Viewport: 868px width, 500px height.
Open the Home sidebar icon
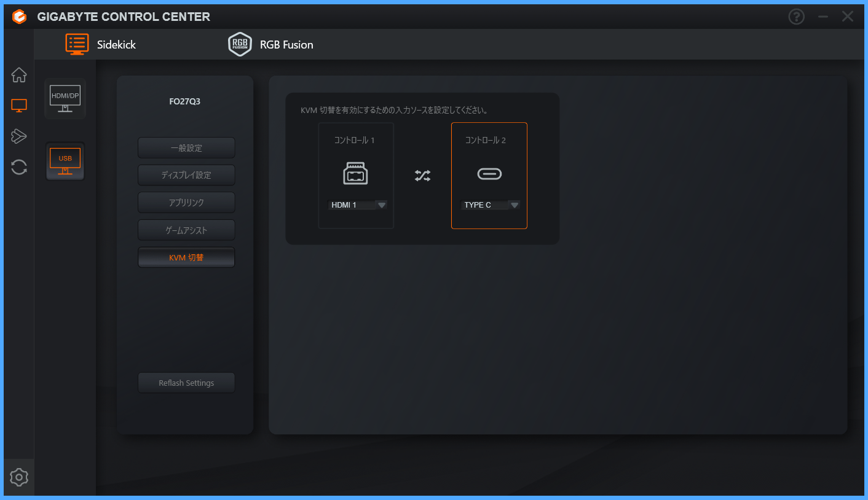point(19,75)
